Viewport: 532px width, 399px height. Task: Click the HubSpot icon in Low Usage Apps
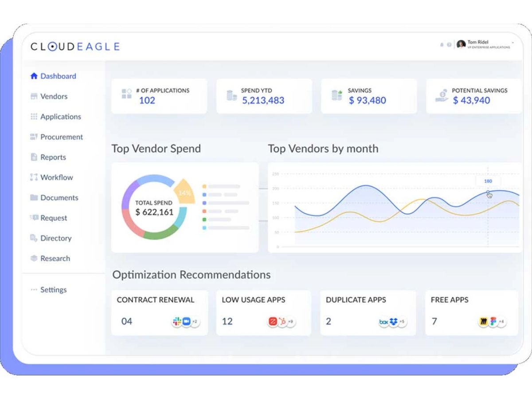click(x=282, y=322)
